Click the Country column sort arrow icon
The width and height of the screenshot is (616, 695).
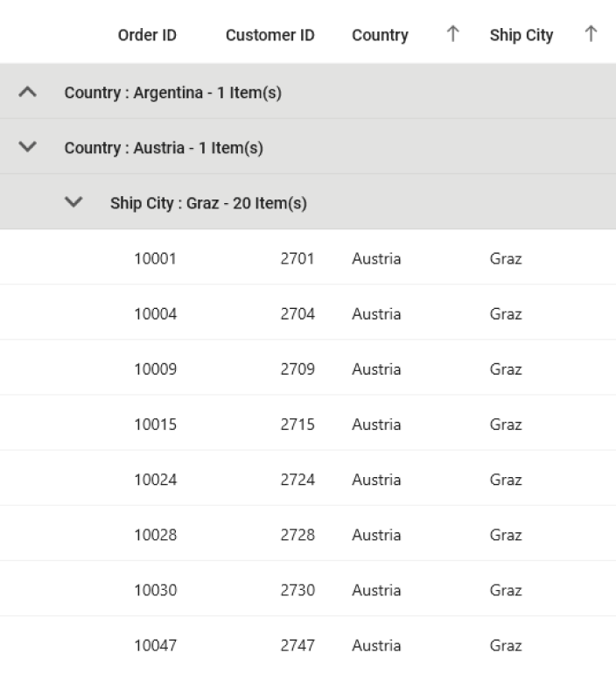click(452, 34)
